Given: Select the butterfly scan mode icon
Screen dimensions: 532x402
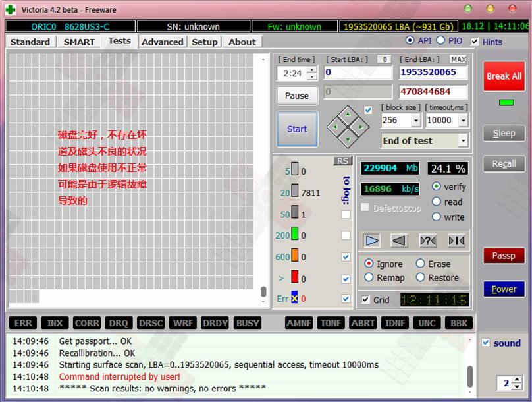Looking at the screenshot, I should click(456, 241).
